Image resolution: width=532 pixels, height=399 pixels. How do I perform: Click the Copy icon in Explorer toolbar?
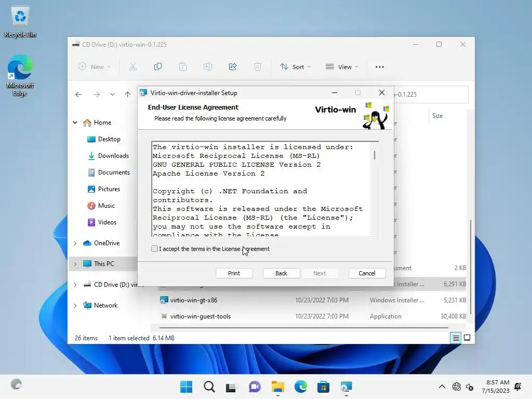pos(158,66)
